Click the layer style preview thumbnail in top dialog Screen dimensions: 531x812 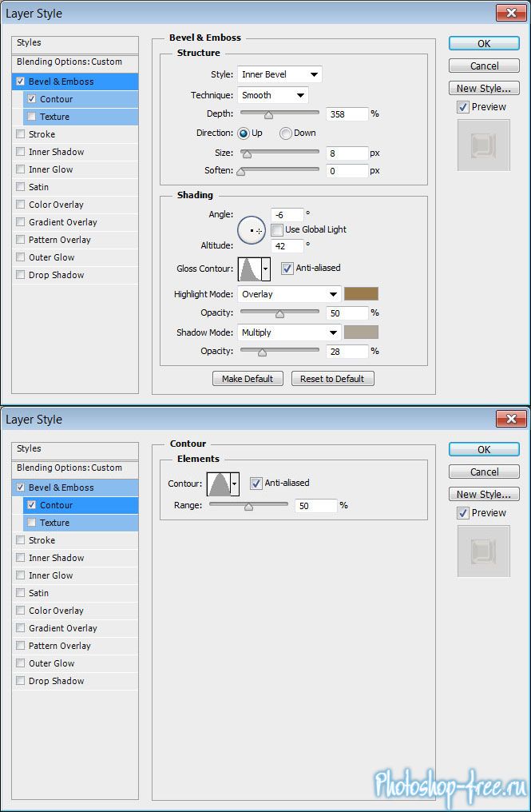[x=483, y=145]
